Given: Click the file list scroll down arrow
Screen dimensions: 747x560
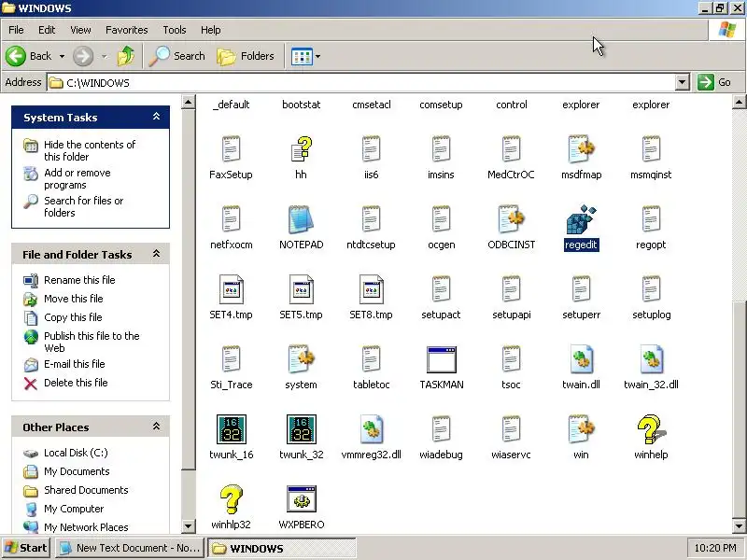Looking at the screenshot, I should click(x=740, y=526).
